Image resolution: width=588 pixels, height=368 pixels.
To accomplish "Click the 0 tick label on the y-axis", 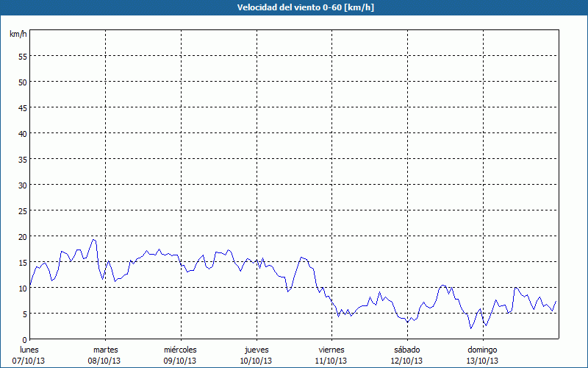I will tap(24, 339).
